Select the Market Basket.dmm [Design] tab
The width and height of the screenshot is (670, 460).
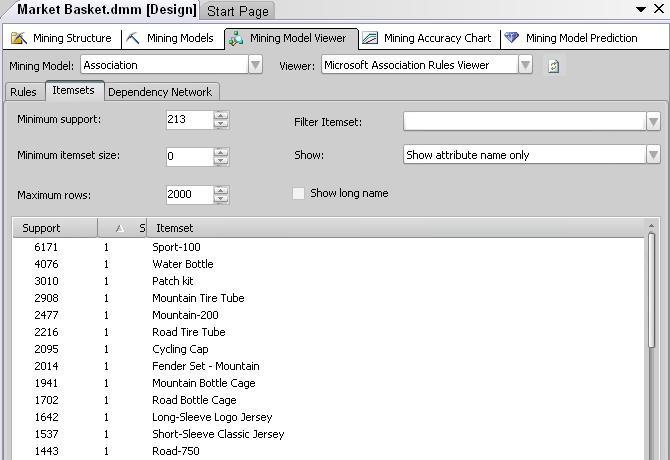click(x=107, y=10)
